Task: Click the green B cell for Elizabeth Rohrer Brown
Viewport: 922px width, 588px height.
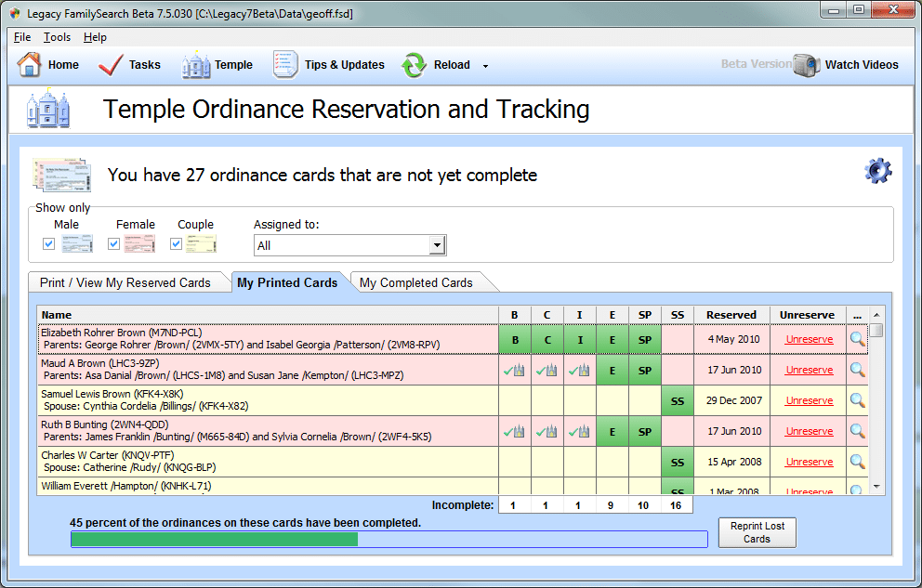Action: click(515, 340)
